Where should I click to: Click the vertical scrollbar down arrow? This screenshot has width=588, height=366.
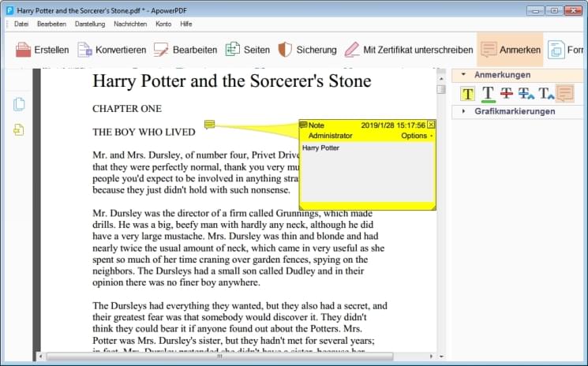[x=441, y=346]
